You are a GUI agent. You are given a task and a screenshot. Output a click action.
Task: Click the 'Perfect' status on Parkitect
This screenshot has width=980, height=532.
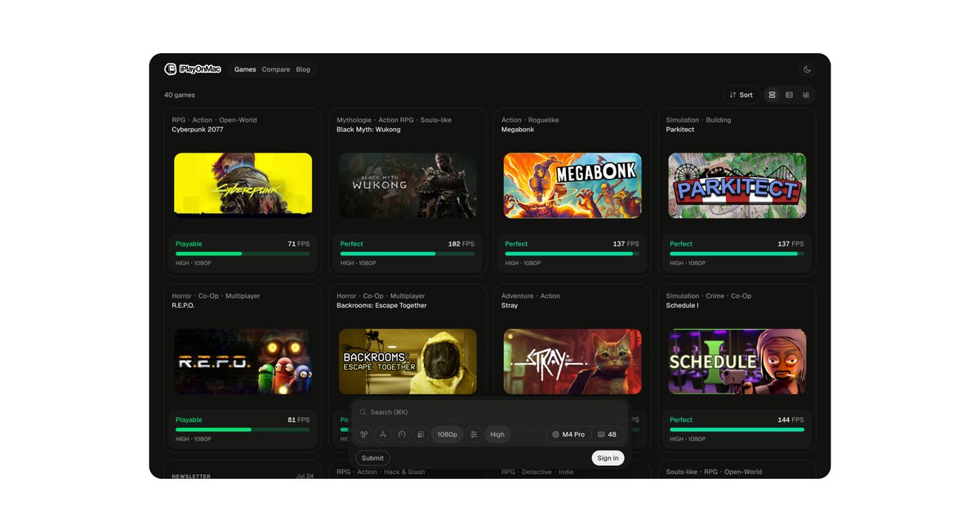point(681,244)
